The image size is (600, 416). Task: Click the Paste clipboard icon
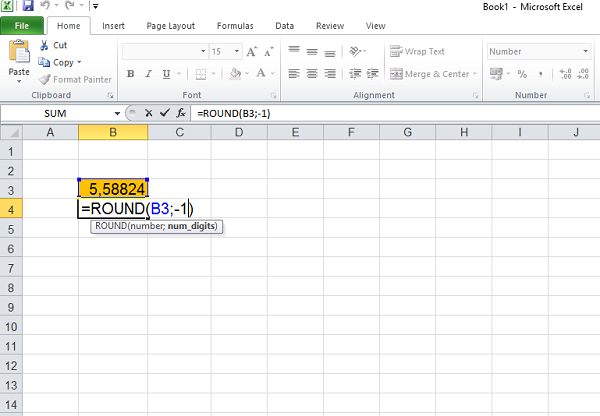pyautogui.click(x=19, y=56)
